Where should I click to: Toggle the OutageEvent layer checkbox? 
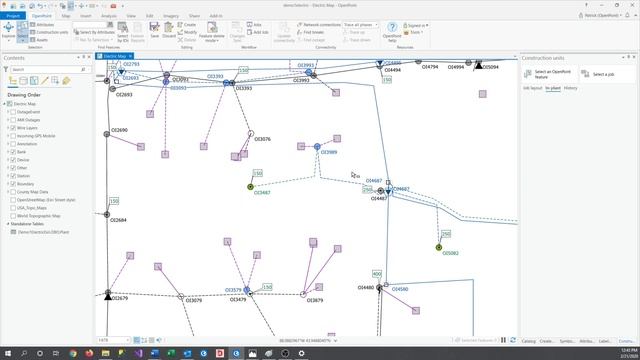[x=13, y=112]
